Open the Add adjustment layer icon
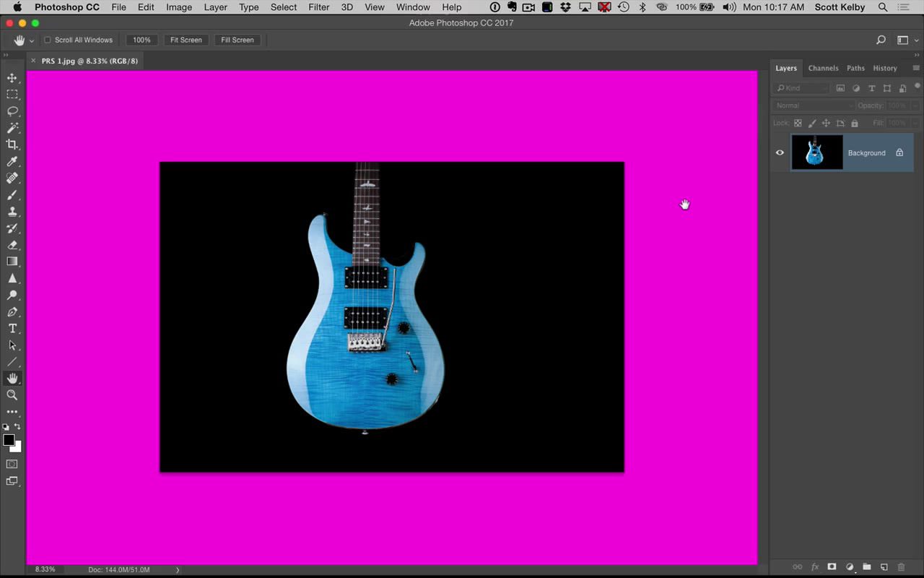924x578 pixels. click(850, 567)
